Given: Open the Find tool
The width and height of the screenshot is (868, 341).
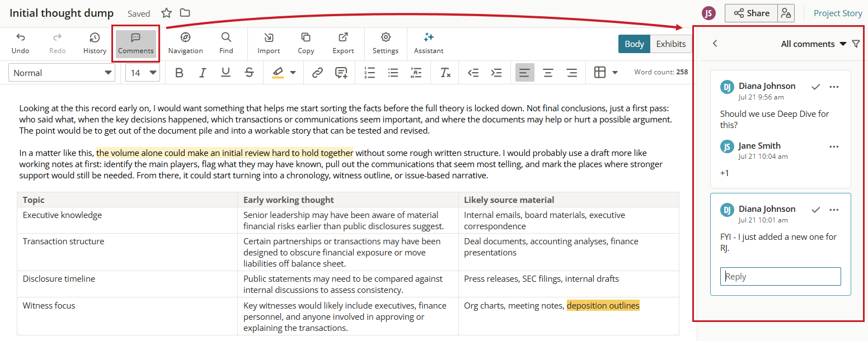Looking at the screenshot, I should (x=226, y=43).
